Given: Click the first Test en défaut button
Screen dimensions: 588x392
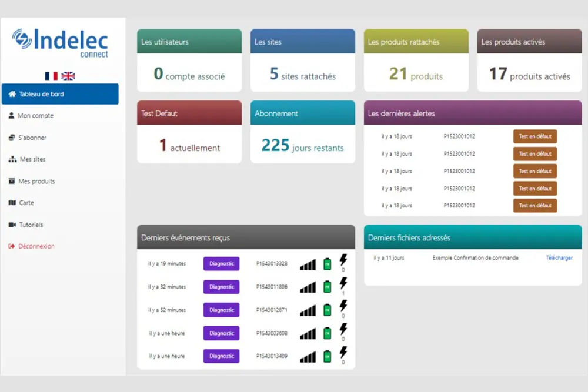Looking at the screenshot, I should click(x=534, y=136).
